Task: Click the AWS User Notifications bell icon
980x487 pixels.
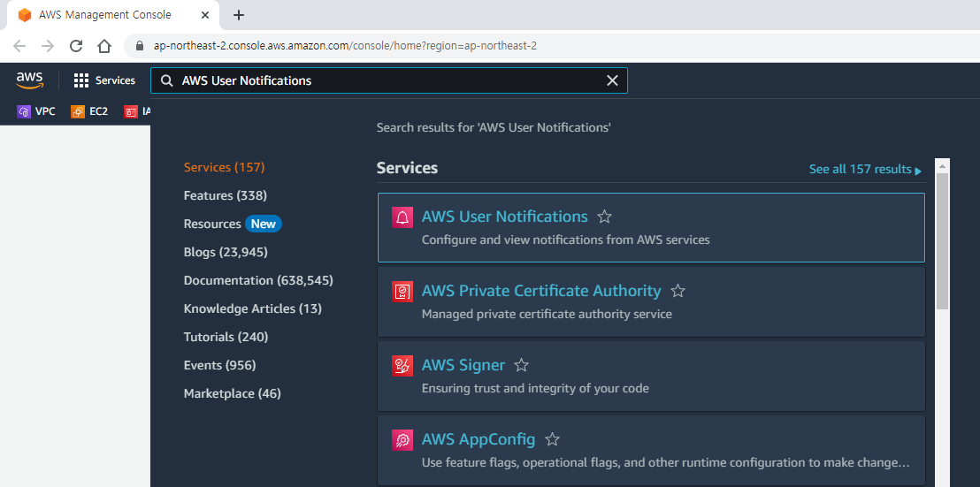Action: [x=402, y=217]
